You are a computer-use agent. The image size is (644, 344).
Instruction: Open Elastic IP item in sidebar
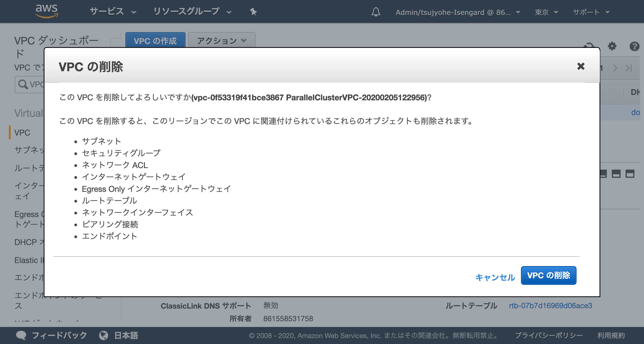pos(29,260)
